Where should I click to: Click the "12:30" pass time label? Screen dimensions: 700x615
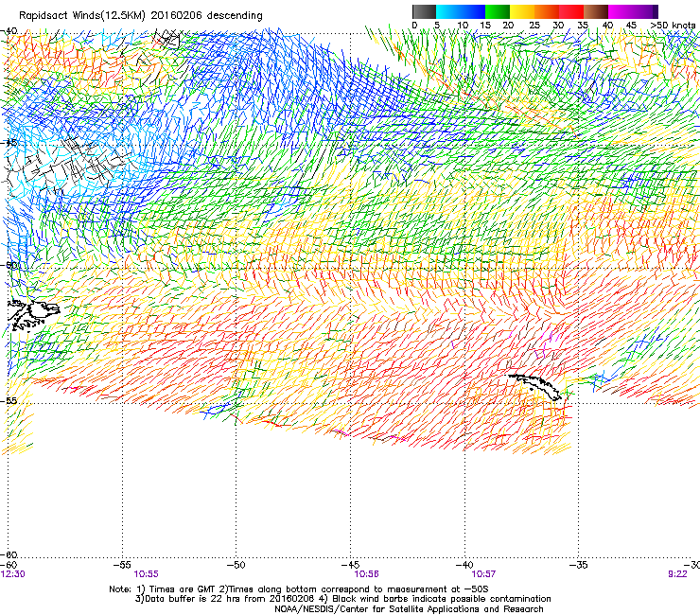click(13, 574)
